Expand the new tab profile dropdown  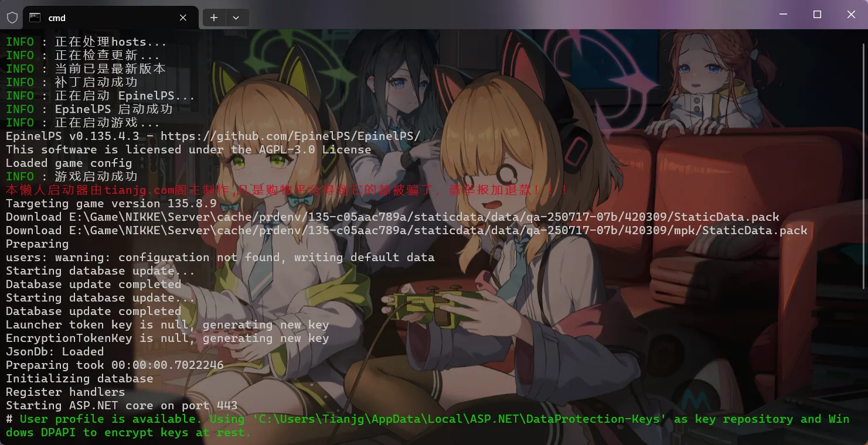pyautogui.click(x=236, y=18)
